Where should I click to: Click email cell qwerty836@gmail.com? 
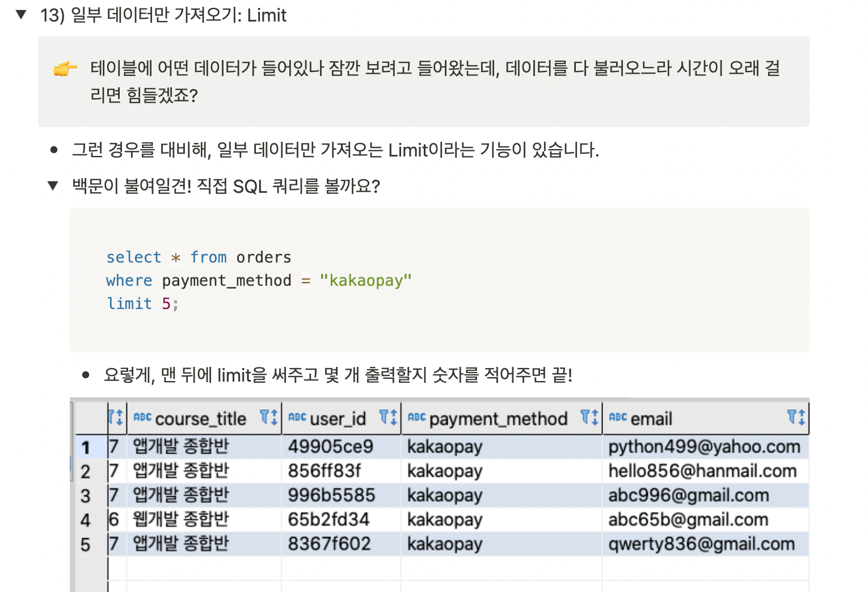pos(705,544)
